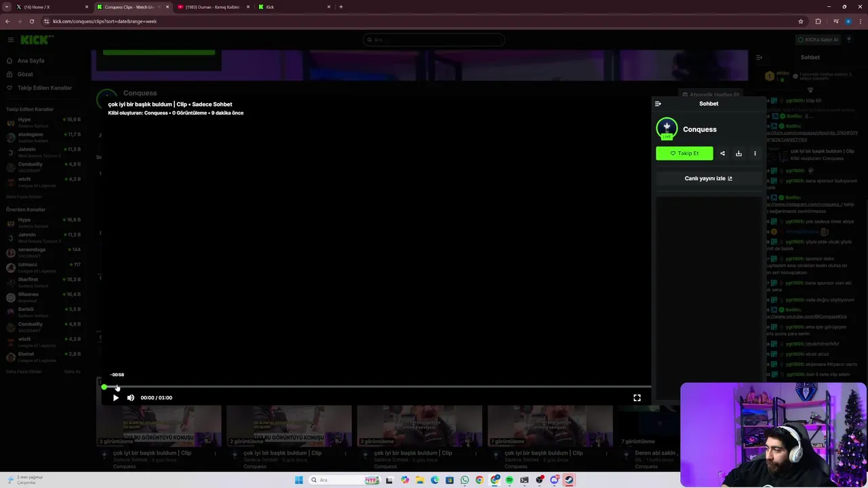Click Conquess channel name in clip panel
Viewport: 868px width, 488px height.
pyautogui.click(x=700, y=129)
